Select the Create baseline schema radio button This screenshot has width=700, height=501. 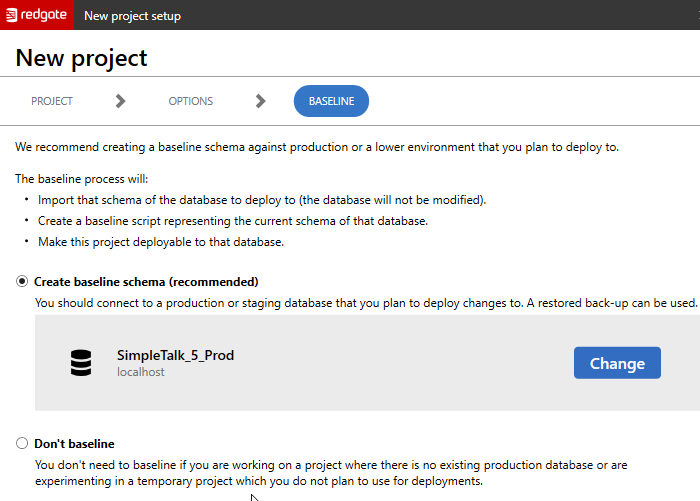coord(22,282)
